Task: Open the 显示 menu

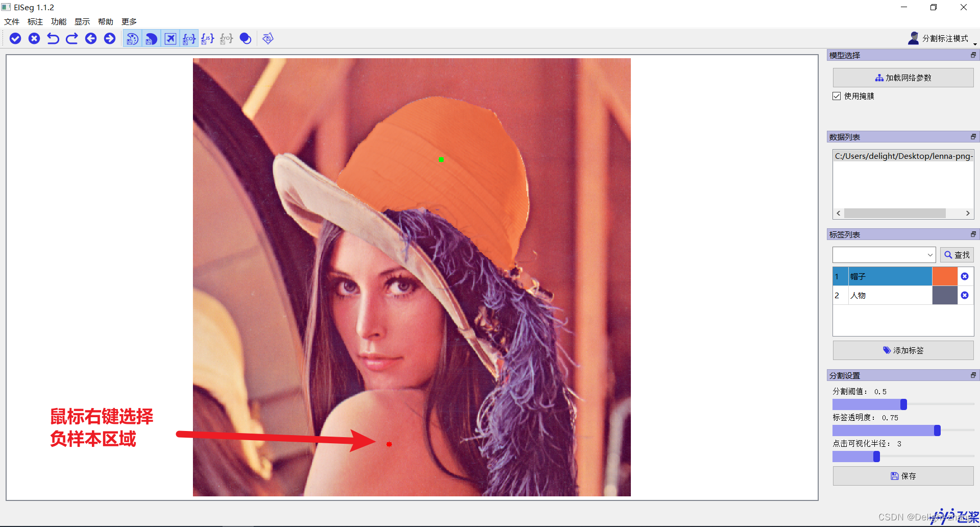Action: (82, 21)
